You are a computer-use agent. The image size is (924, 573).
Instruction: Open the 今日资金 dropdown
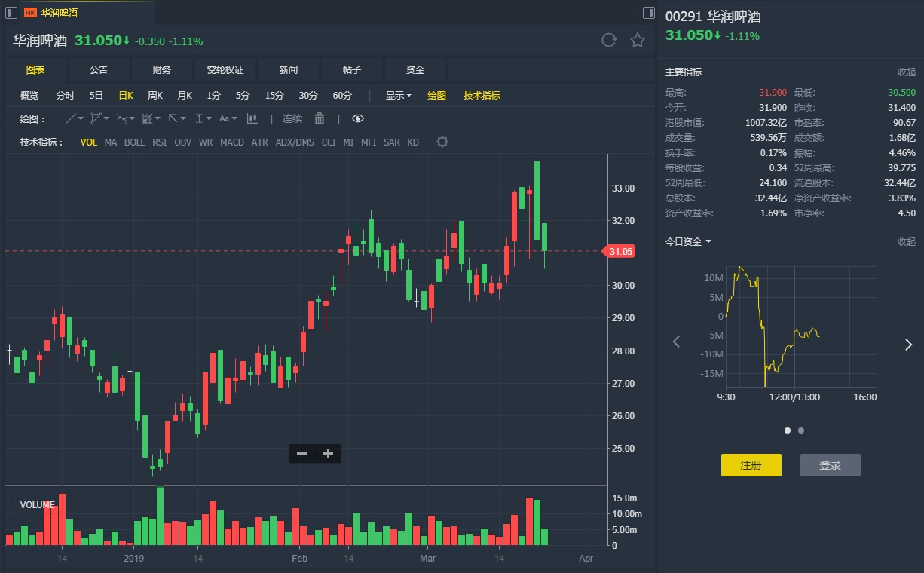688,241
